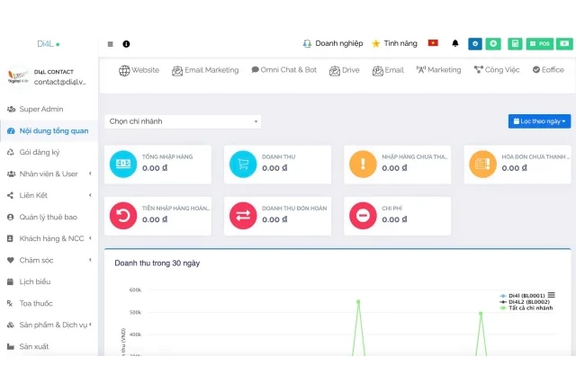Screen dimensions: 576x392
Task: Toggle Di4L2 (BL0002) chart legend
Action: (x=525, y=302)
